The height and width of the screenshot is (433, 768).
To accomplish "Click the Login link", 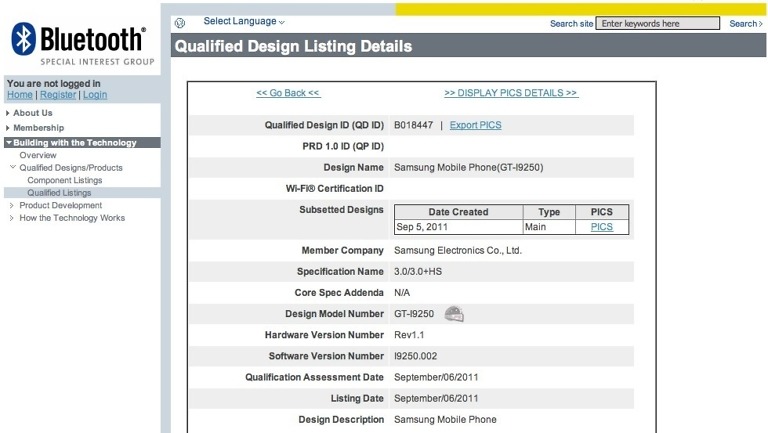I will pyautogui.click(x=95, y=95).
